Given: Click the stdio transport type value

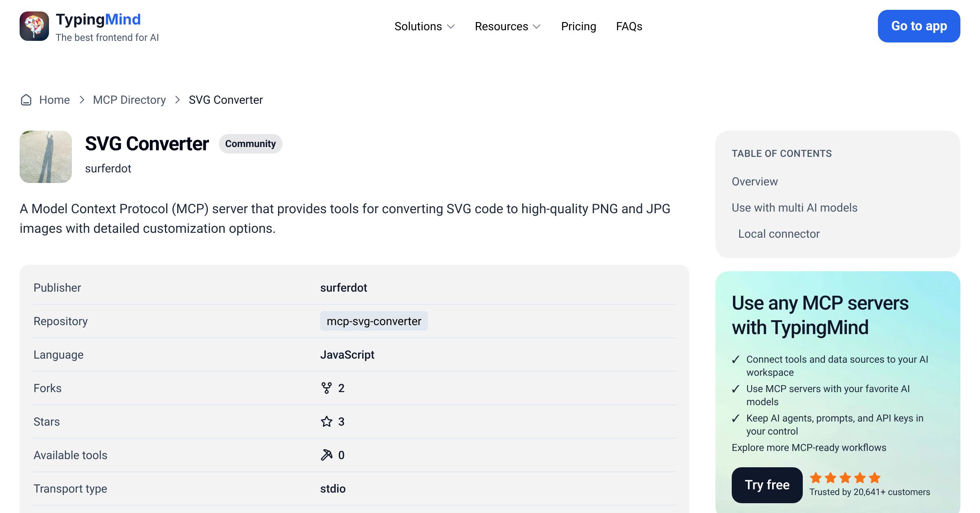Looking at the screenshot, I should point(333,488).
